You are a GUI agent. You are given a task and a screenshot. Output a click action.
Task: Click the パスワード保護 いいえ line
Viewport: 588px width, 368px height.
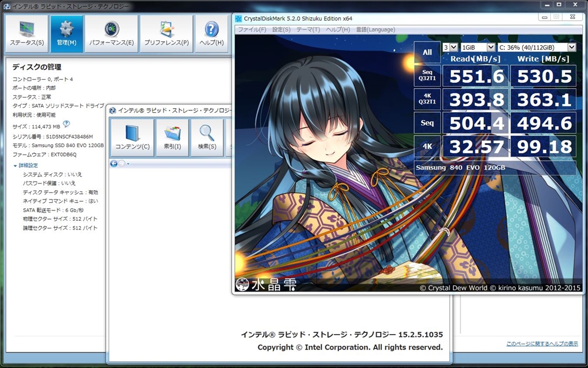pos(49,183)
